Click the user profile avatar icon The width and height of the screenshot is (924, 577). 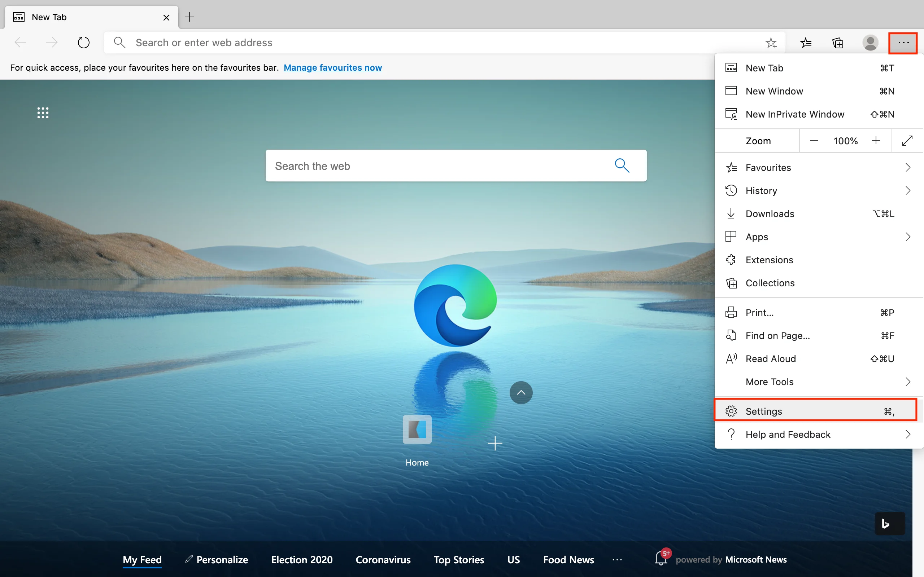pyautogui.click(x=870, y=43)
